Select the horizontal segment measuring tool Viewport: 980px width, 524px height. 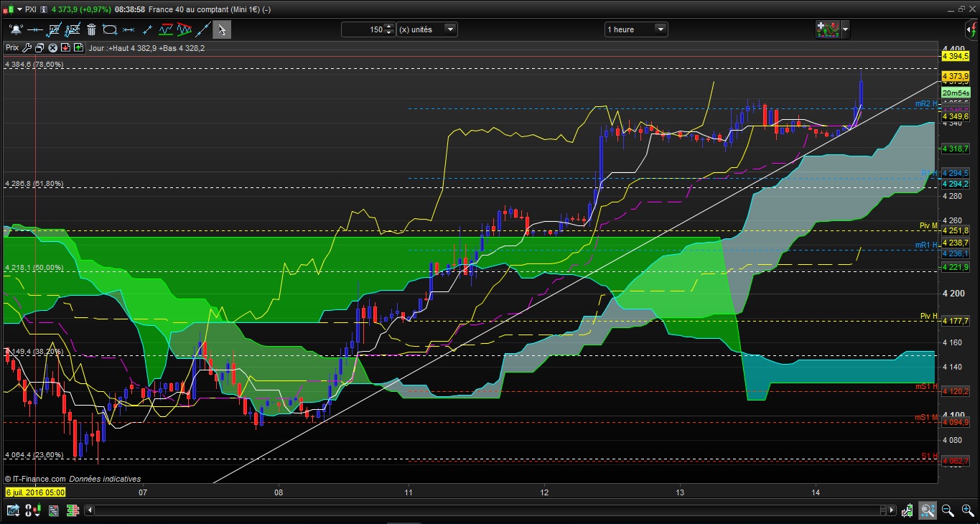tap(129, 29)
